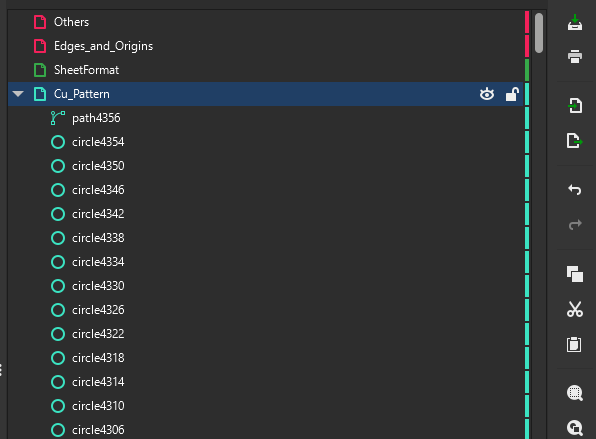Viewport: 596px width, 439px height.
Task: Click the Import file icon
Action: click(575, 105)
